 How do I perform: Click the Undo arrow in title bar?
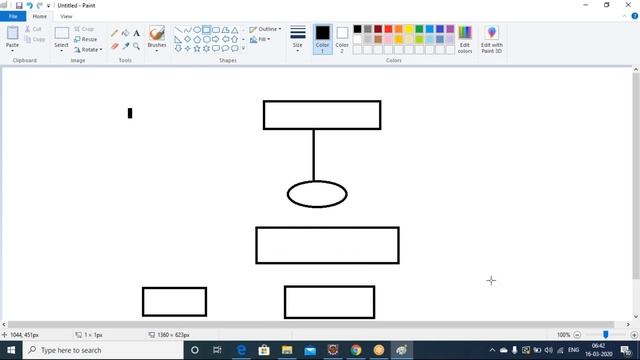point(29,5)
